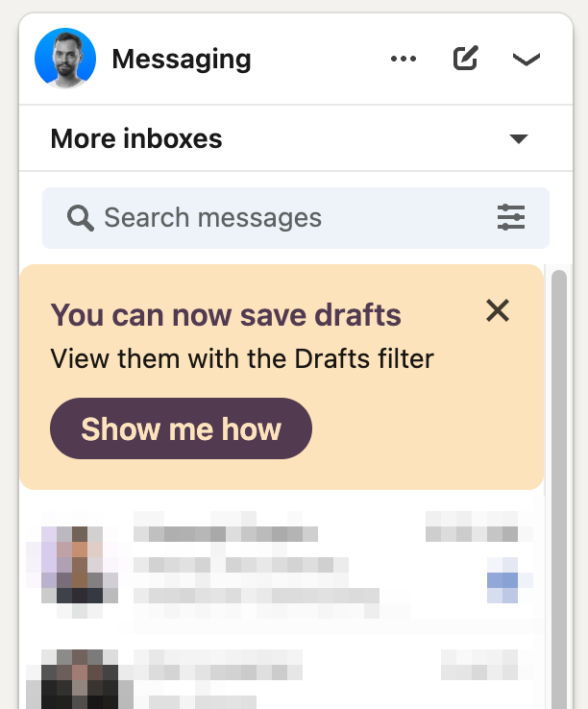
Task: Click the conversation list scrollbar
Action: pyautogui.click(x=558, y=480)
